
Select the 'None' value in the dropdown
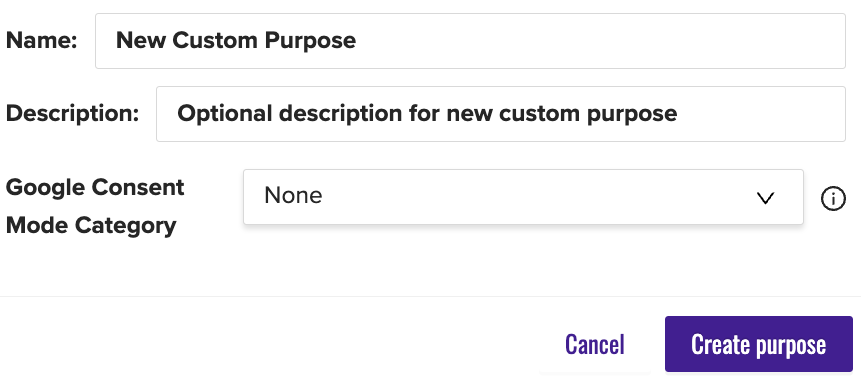point(293,196)
